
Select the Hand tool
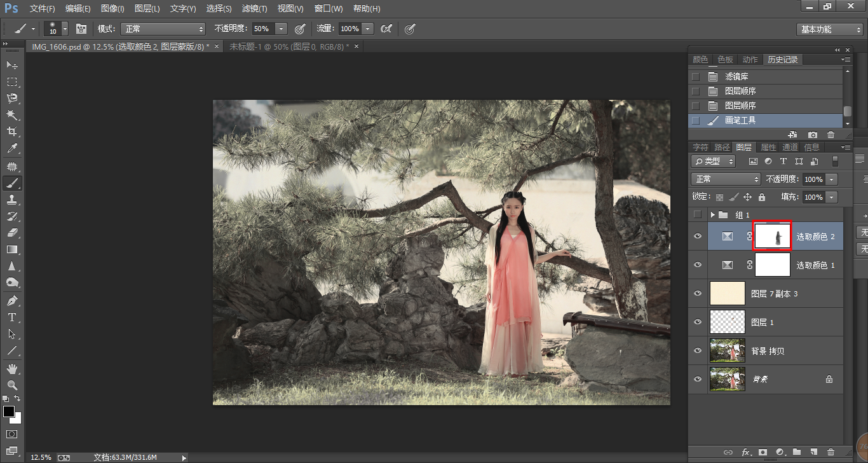(12, 368)
